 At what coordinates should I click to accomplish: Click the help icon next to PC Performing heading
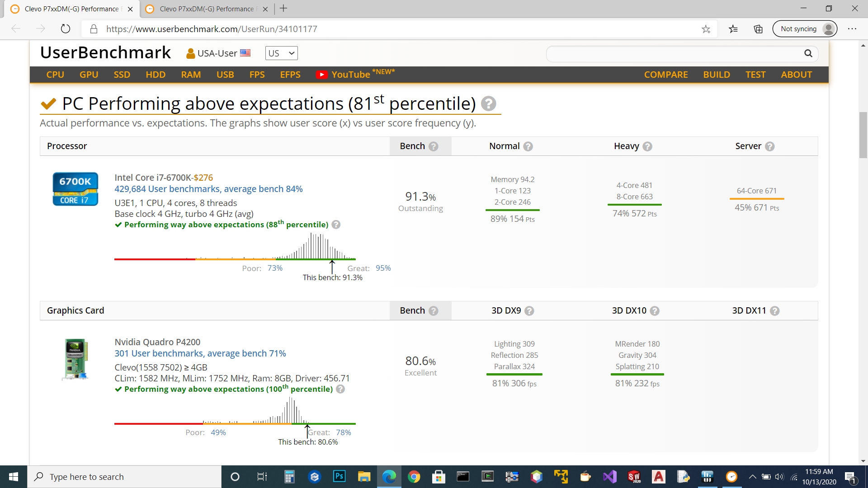tap(488, 103)
